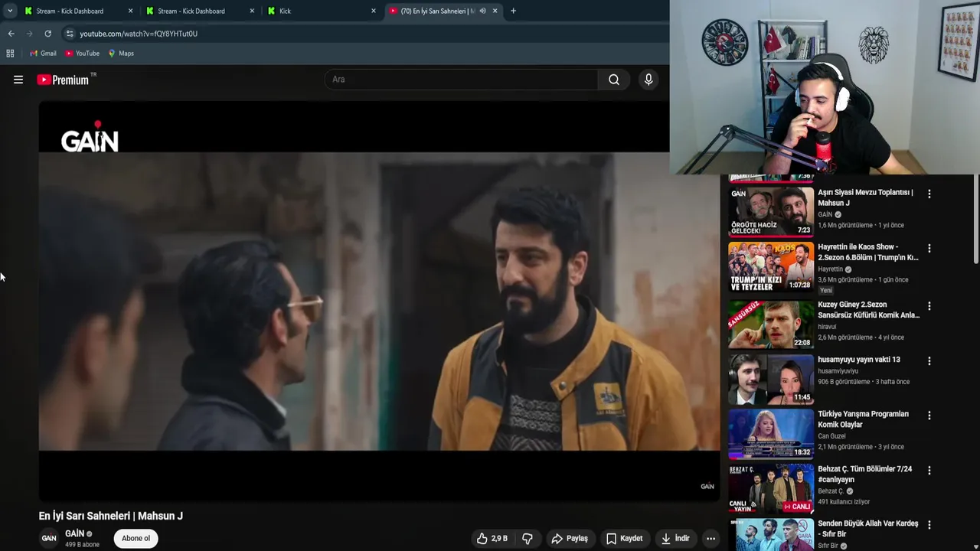The height and width of the screenshot is (551, 980).
Task: Reload the page with refresh icon
Action: pyautogui.click(x=47, y=34)
